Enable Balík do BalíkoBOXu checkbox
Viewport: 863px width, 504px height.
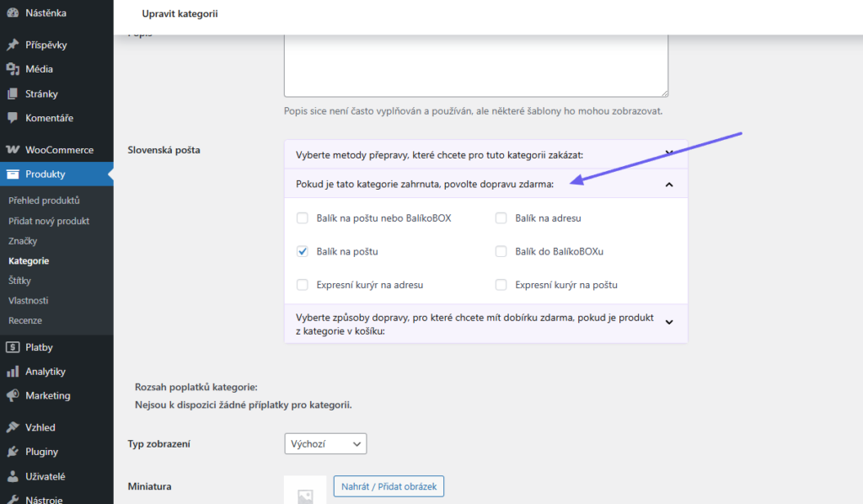pyautogui.click(x=501, y=251)
